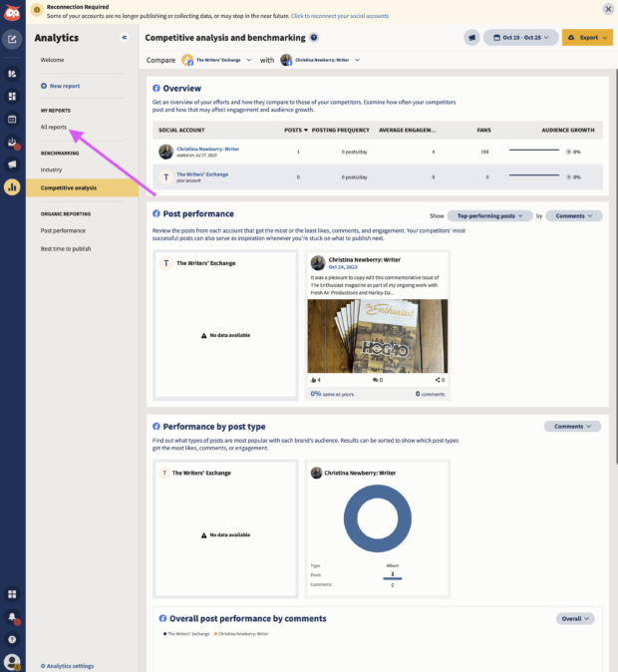618x672 pixels.
Task: Open Welcome in Analytics sidebar
Action: tap(52, 60)
